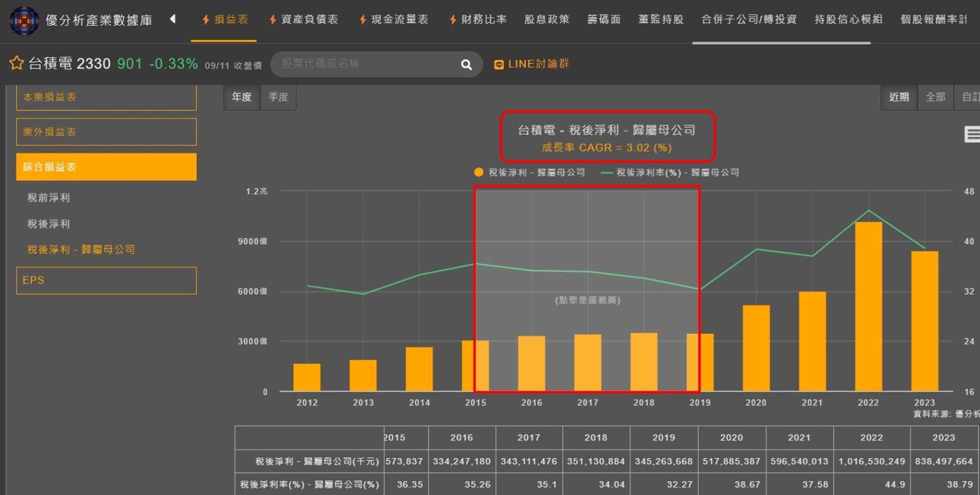The image size is (980, 495).
Task: Select 業外損益表 in the sidebar
Action: point(106,132)
